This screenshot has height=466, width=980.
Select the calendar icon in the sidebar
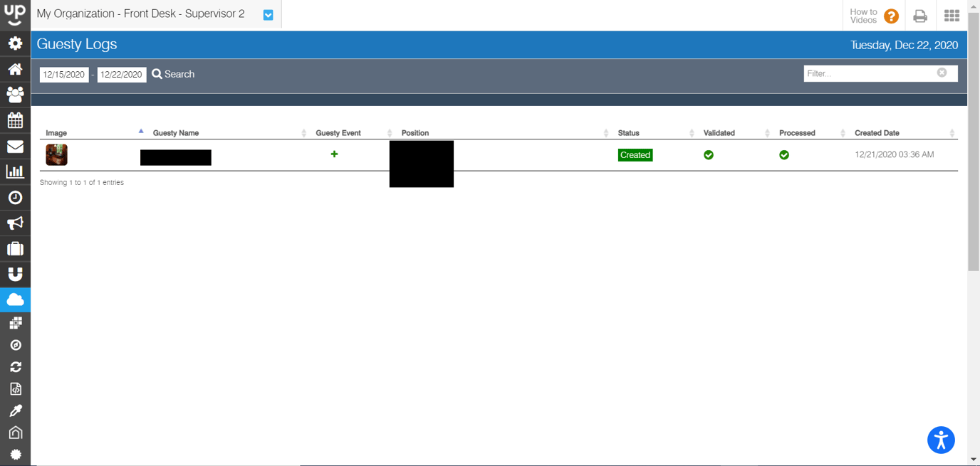[15, 120]
